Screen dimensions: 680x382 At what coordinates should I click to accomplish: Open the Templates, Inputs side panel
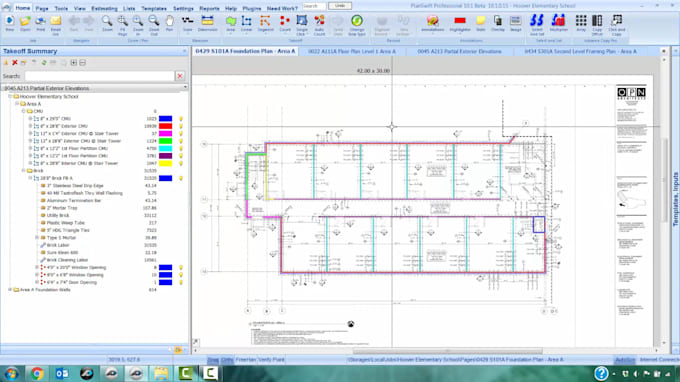pos(675,199)
